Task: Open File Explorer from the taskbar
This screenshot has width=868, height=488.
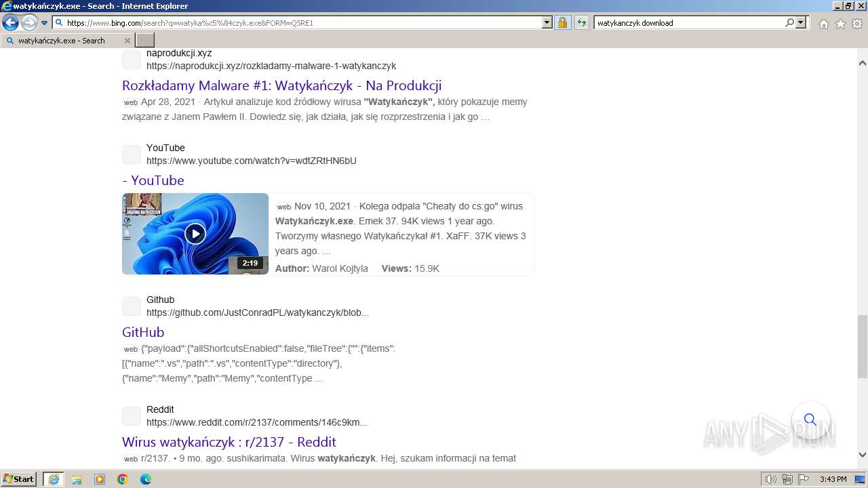Action: pyautogui.click(x=77, y=479)
